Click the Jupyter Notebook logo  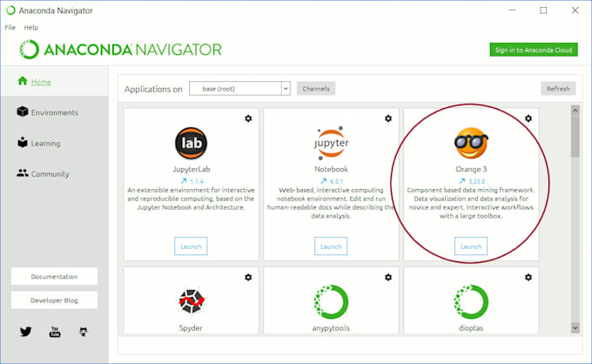331,143
